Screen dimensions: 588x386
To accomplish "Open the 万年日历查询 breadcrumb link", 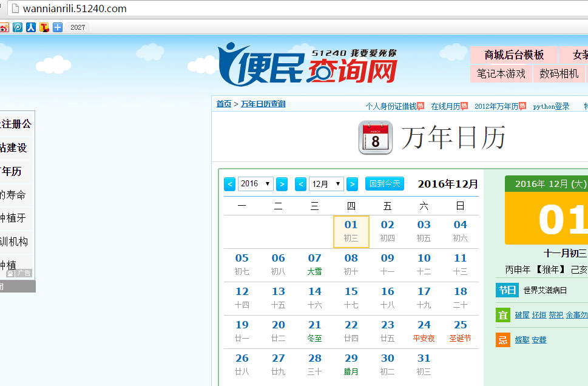I will point(263,104).
